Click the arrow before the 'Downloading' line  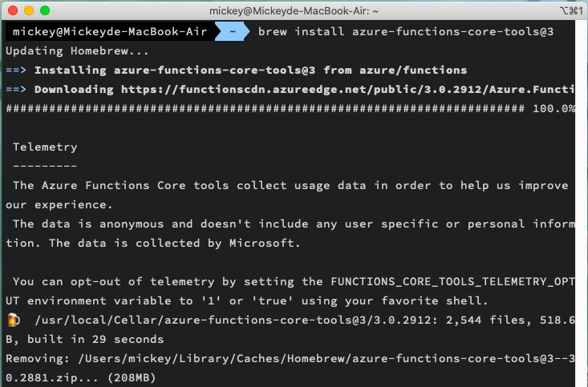pyautogui.click(x=16, y=89)
